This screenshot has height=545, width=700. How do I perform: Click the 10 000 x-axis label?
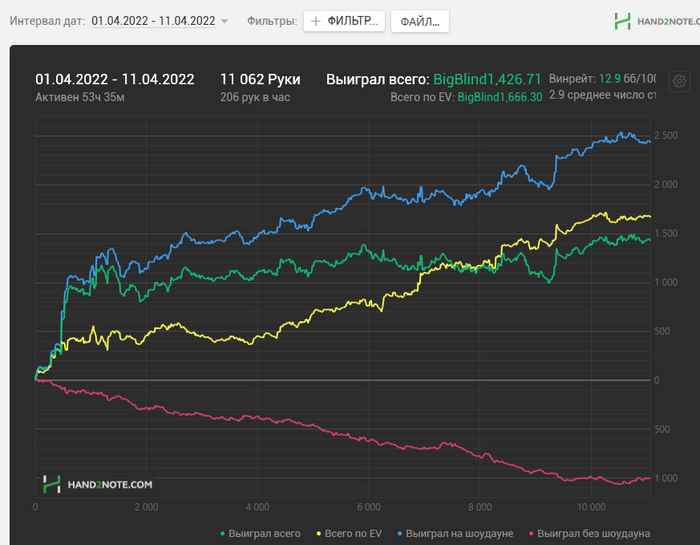click(592, 507)
